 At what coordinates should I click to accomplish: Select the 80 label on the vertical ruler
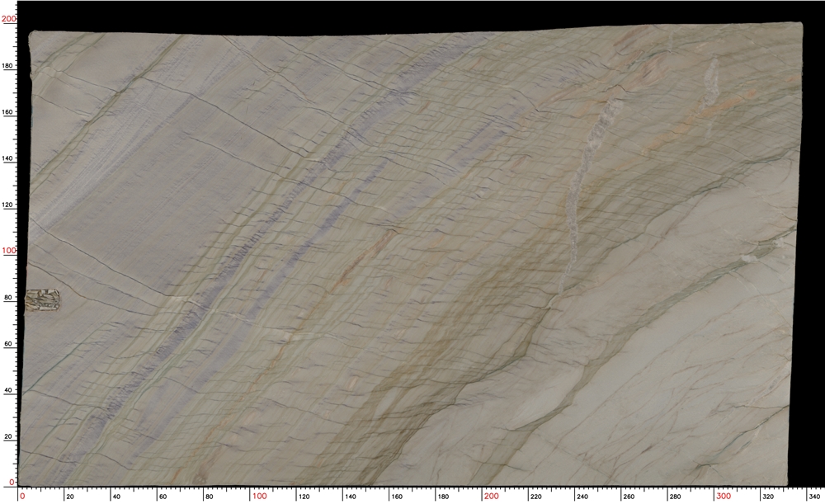click(8, 297)
